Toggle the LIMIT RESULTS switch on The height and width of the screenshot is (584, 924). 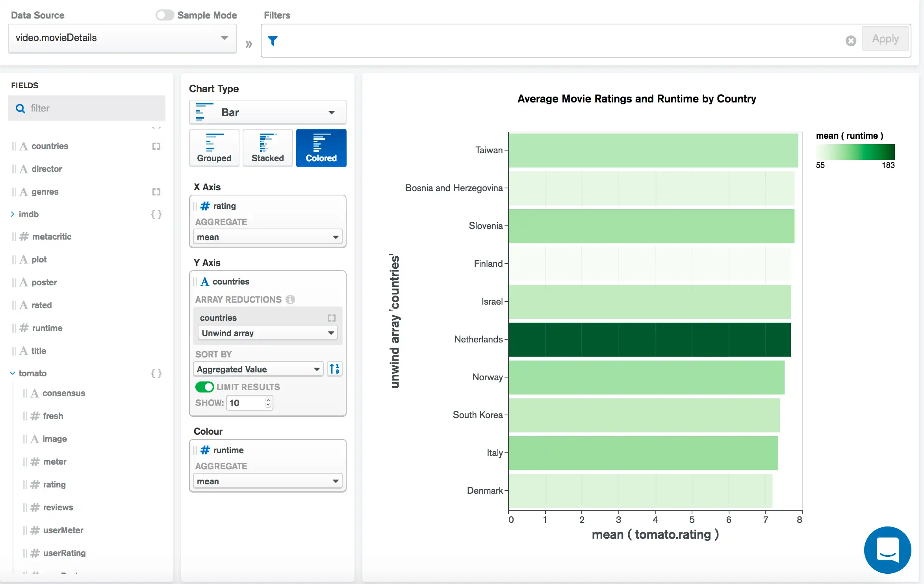coord(205,386)
